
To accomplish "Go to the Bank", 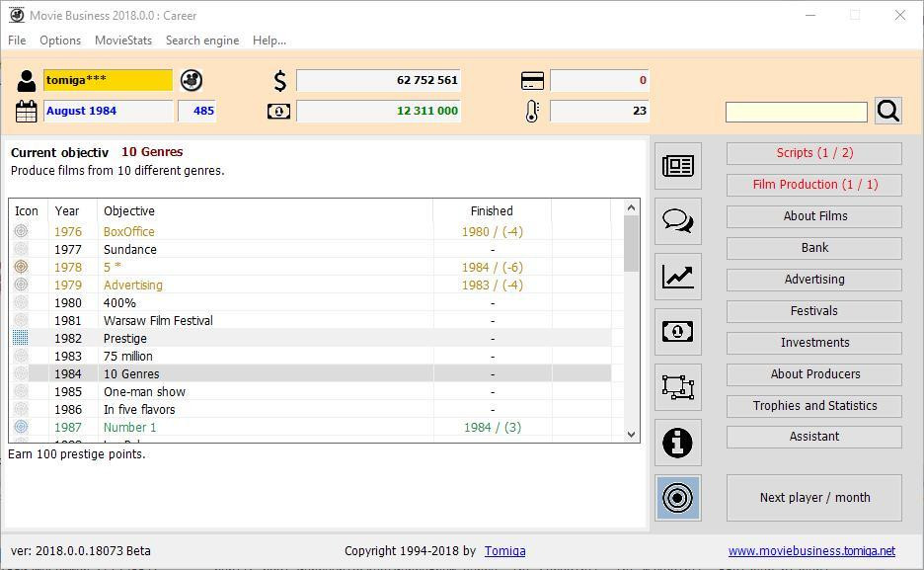I will pyautogui.click(x=813, y=248).
